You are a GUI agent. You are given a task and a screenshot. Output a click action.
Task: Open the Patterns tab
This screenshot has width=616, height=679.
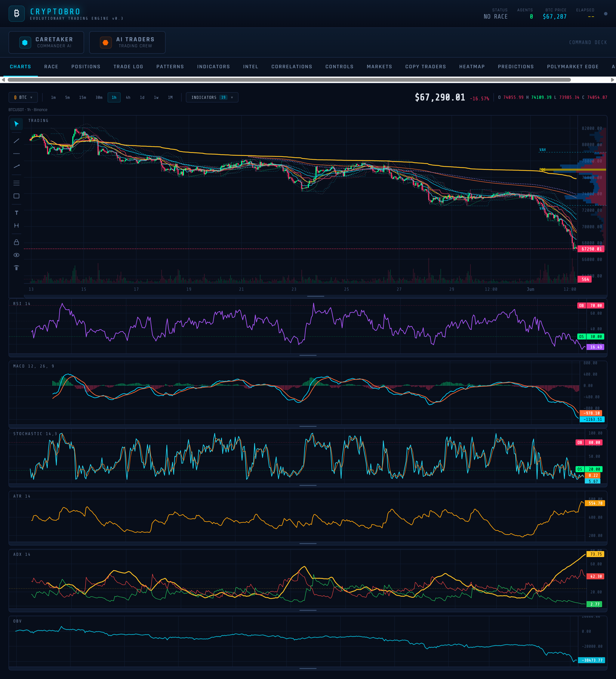click(x=170, y=67)
